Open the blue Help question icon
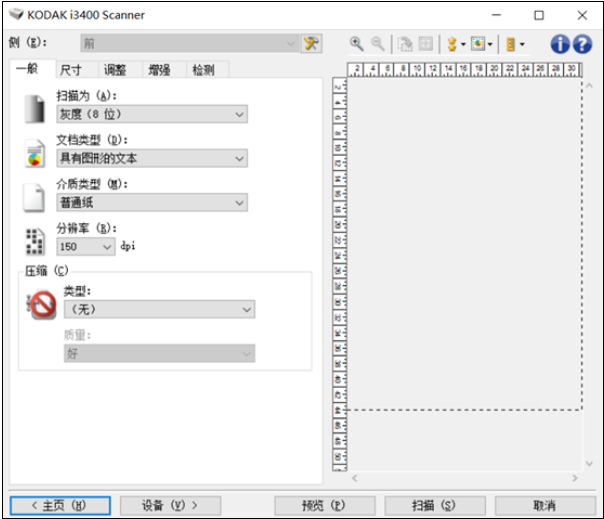This screenshot has width=604, height=519. (x=582, y=44)
